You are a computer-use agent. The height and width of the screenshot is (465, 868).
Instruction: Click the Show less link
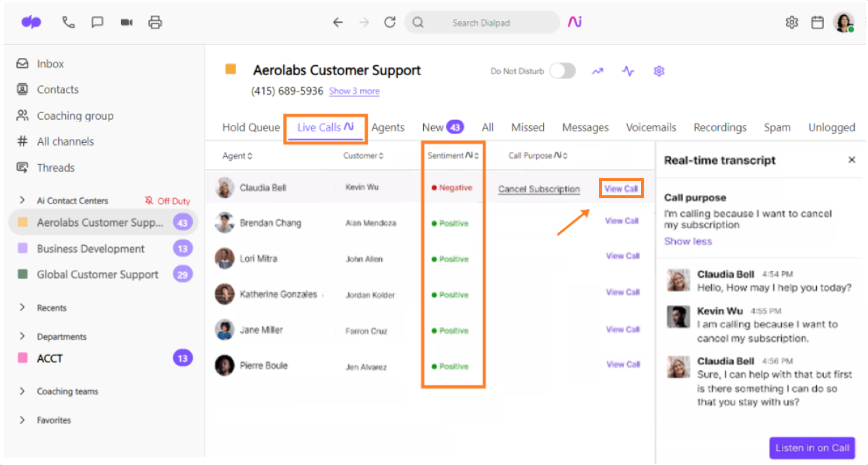(x=688, y=241)
